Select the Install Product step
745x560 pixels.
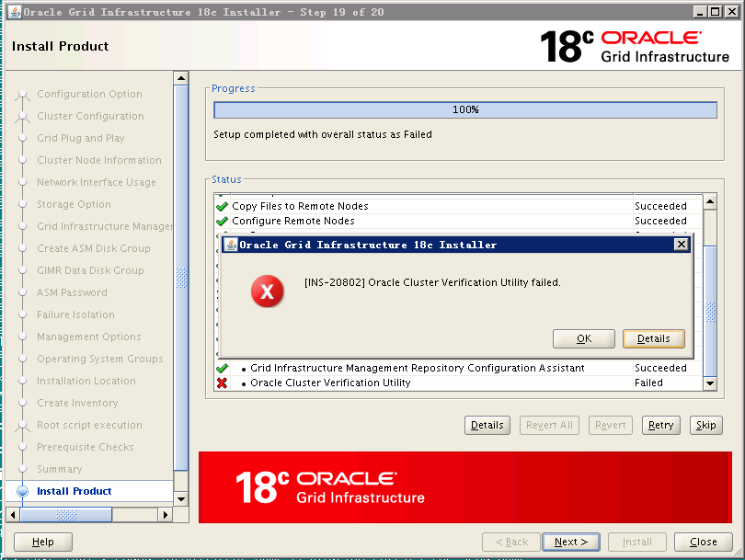tap(74, 491)
